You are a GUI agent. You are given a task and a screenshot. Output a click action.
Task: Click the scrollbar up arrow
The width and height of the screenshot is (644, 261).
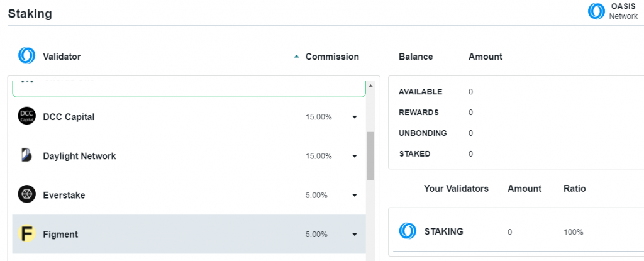(370, 86)
